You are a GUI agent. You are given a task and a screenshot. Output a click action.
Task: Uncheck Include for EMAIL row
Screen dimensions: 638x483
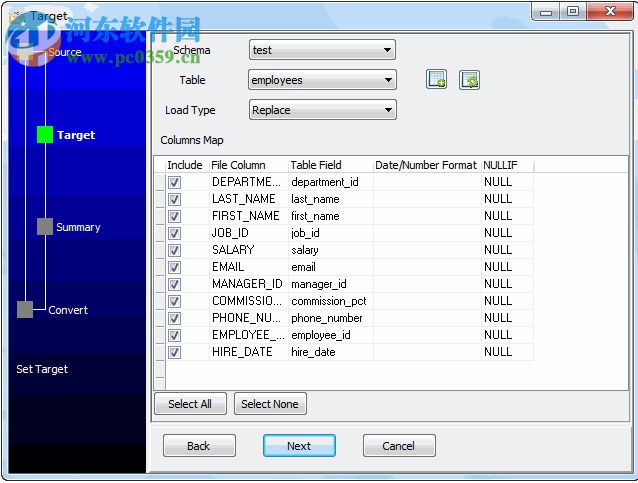coord(175,267)
